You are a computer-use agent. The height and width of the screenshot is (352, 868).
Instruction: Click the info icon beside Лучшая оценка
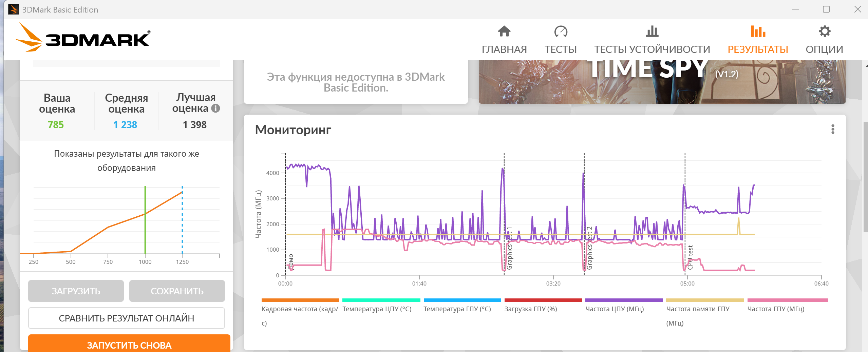[215, 108]
